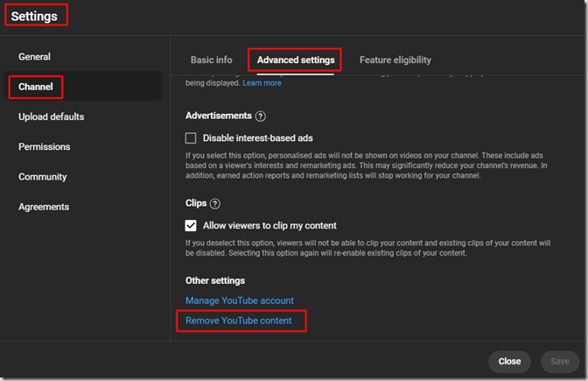Viewport: 588px width, 381px height.
Task: Click the Settings dialog title
Action: tap(34, 16)
